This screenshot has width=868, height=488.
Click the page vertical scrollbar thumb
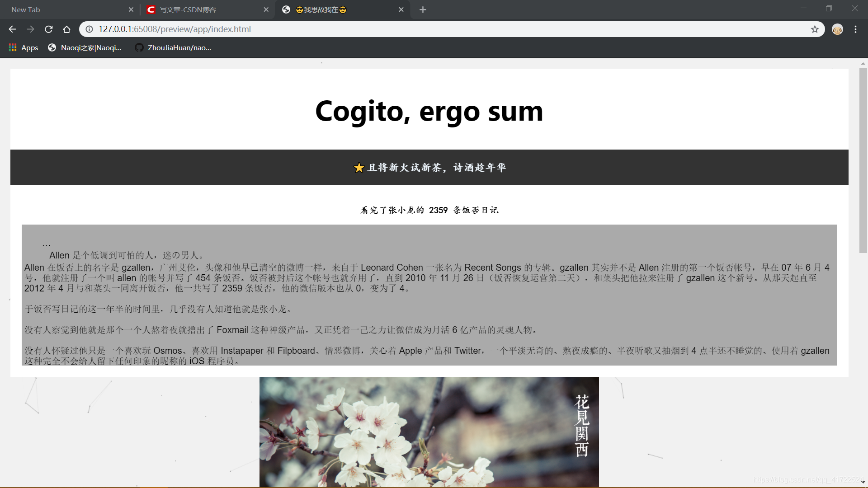(863, 160)
